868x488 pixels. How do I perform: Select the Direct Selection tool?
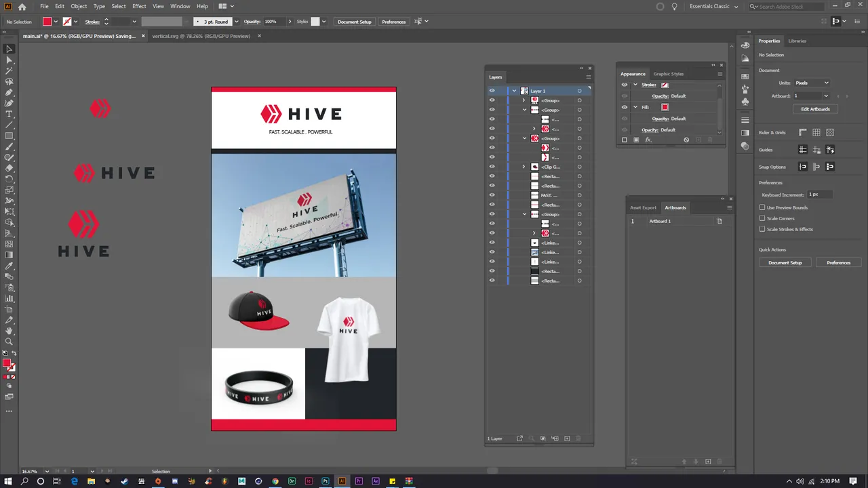point(9,60)
